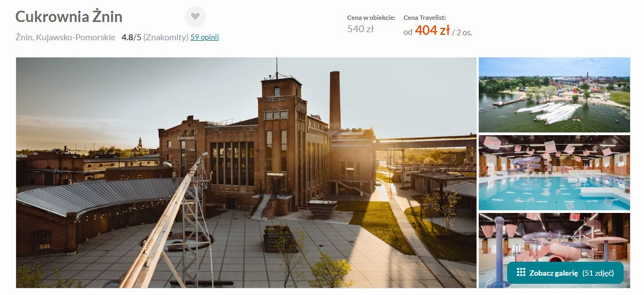Open the main factory building photo

point(246,173)
